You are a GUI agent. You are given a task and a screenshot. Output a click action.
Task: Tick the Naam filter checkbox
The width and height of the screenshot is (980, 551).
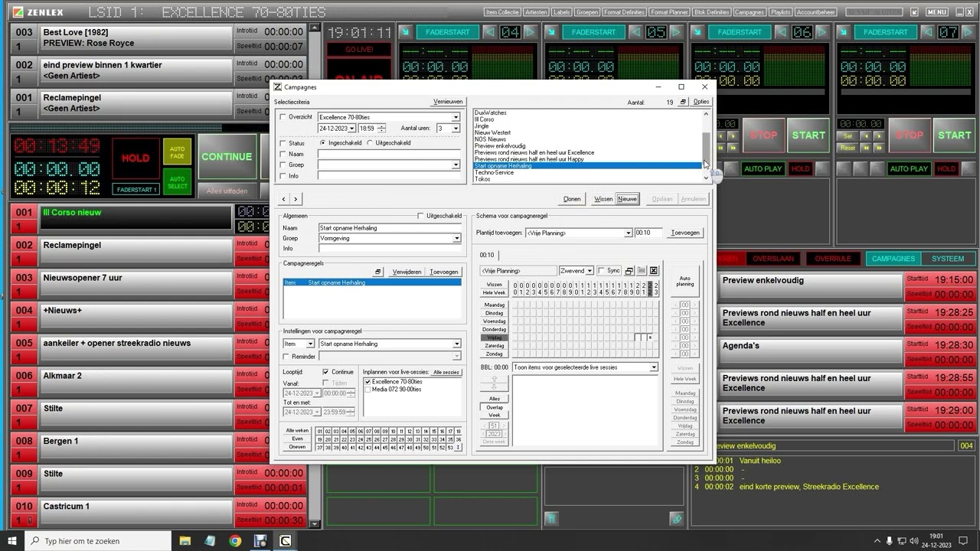coord(283,154)
